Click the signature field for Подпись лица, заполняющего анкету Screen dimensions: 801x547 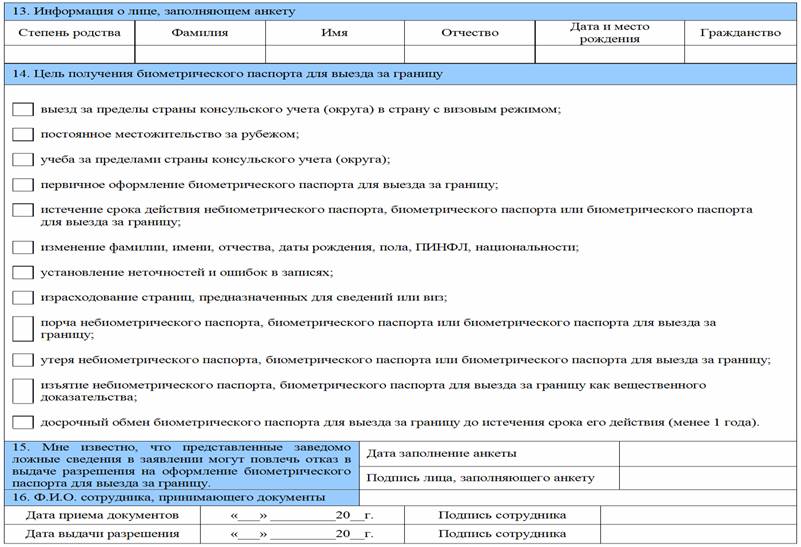pyautogui.click(x=708, y=478)
